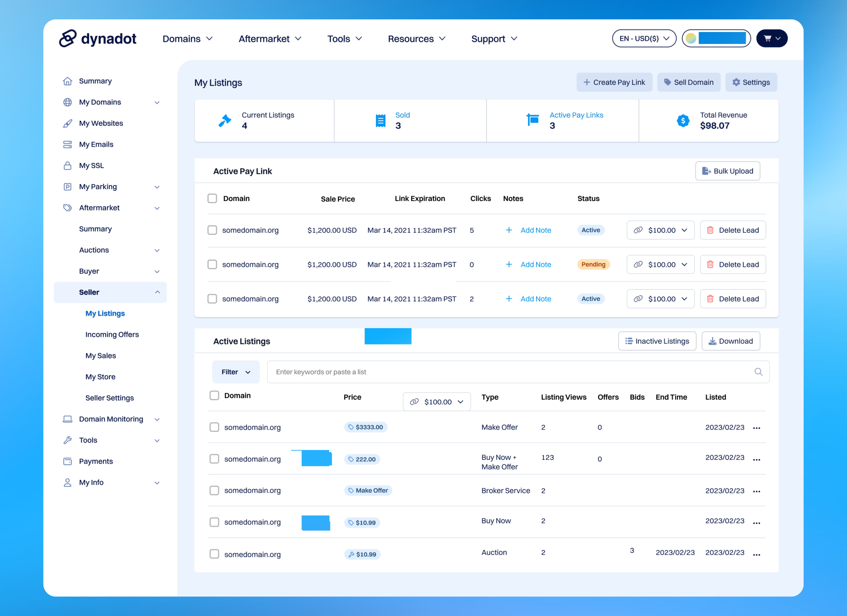Open $100.00 dropdown in Active Listings header
This screenshot has height=616, width=847.
[437, 402]
